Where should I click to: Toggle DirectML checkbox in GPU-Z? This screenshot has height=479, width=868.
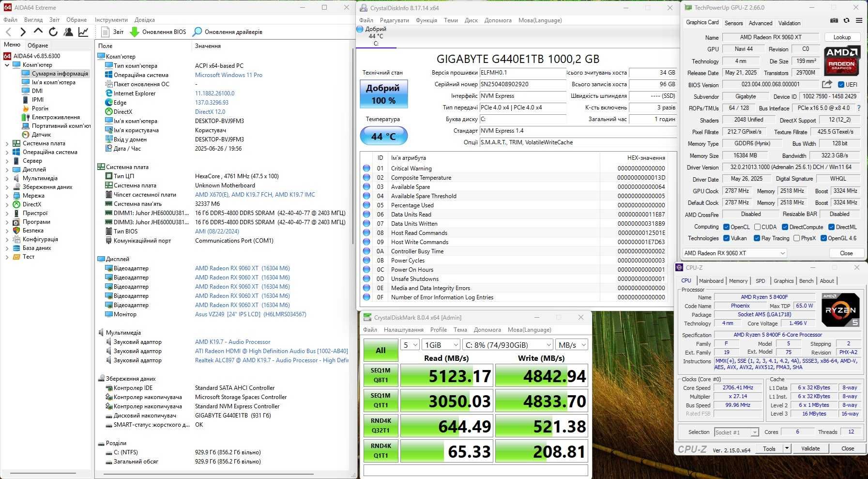pos(831,227)
